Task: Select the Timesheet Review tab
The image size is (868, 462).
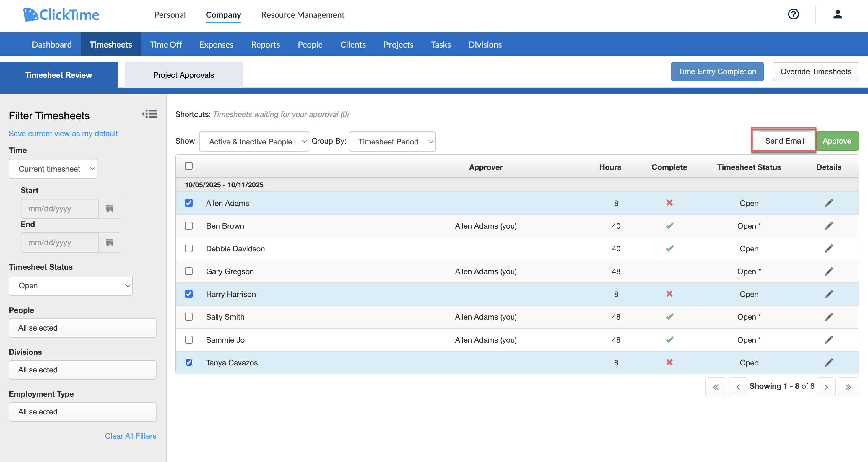Action: click(58, 75)
